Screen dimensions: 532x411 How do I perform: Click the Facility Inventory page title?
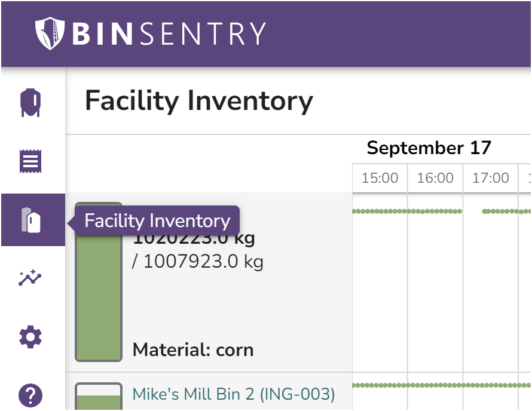click(199, 101)
